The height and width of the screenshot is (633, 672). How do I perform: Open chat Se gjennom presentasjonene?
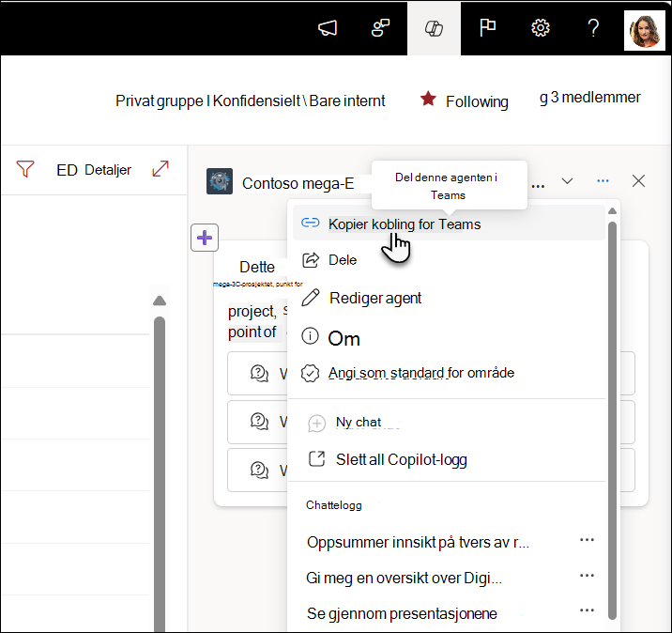[402, 613]
